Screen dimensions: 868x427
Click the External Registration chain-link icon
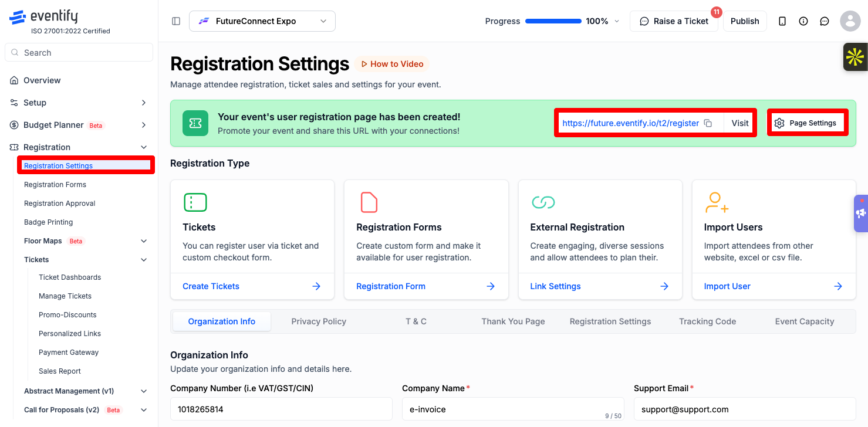click(543, 202)
